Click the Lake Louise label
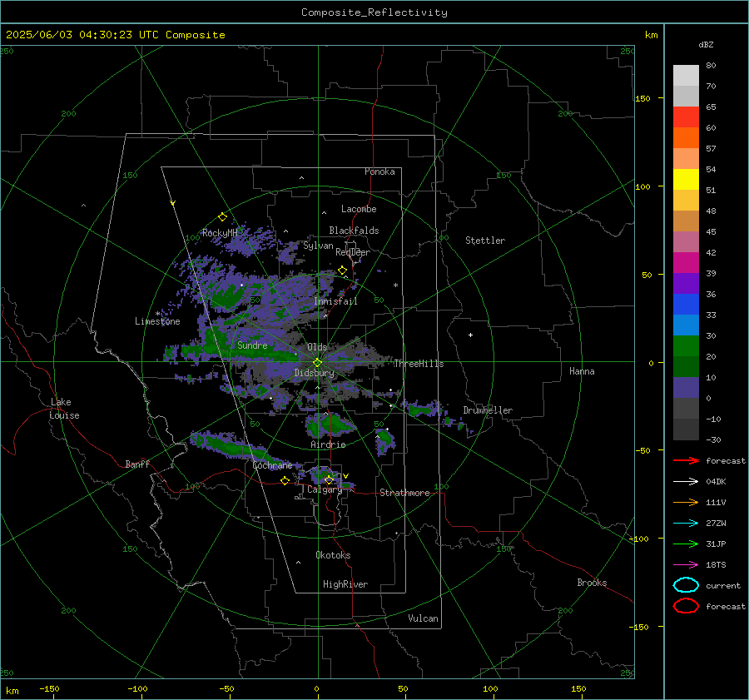This screenshot has width=749, height=700. (x=64, y=409)
